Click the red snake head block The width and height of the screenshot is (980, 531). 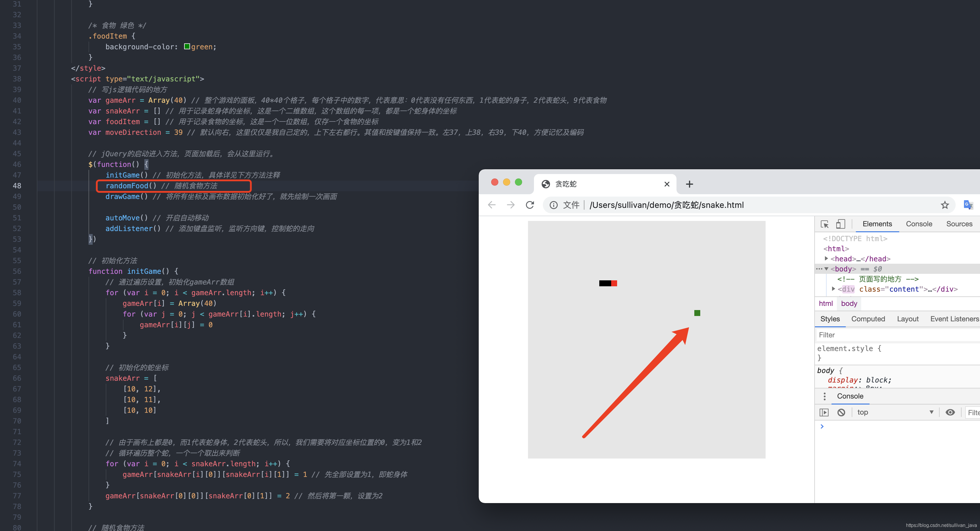pos(614,283)
